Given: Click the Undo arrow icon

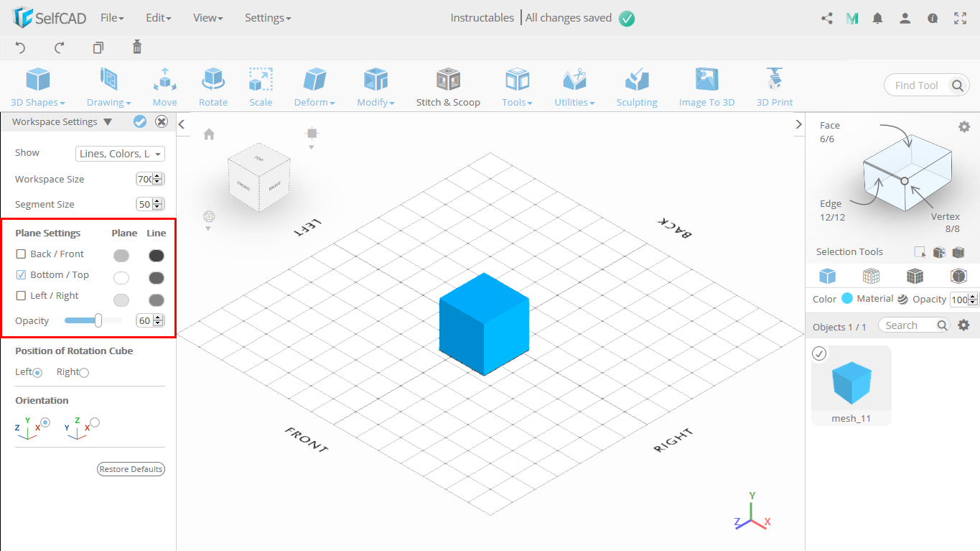Looking at the screenshot, I should (x=20, y=48).
